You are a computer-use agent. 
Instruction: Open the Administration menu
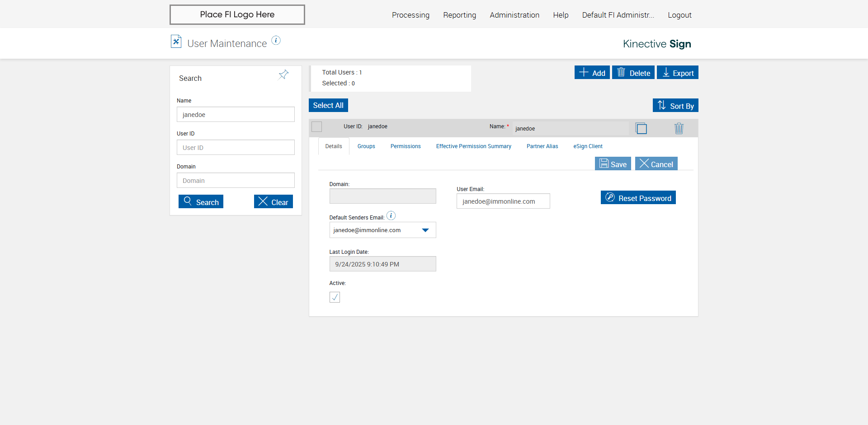click(x=514, y=15)
